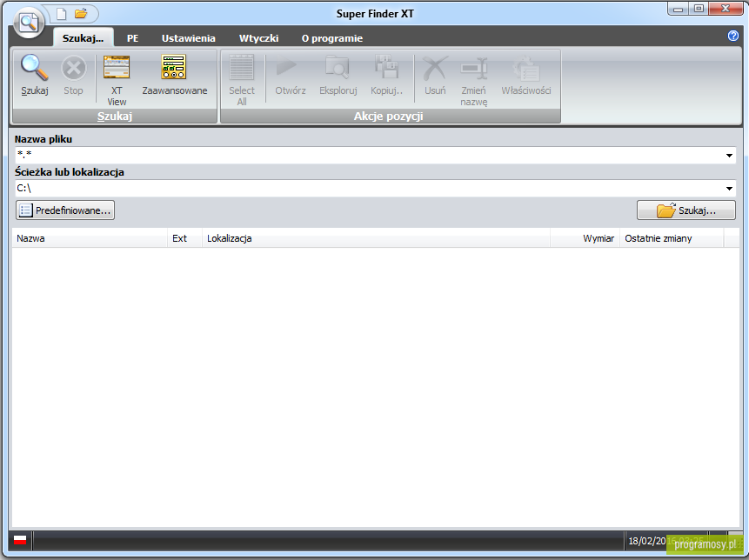Click the Szukaj... browse folder button
The image size is (749, 560).
(686, 210)
